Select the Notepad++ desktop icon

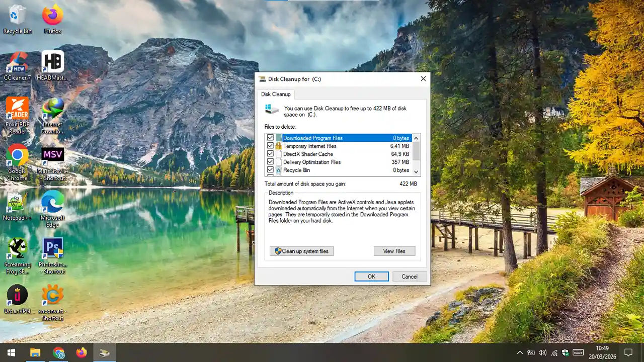click(x=17, y=206)
